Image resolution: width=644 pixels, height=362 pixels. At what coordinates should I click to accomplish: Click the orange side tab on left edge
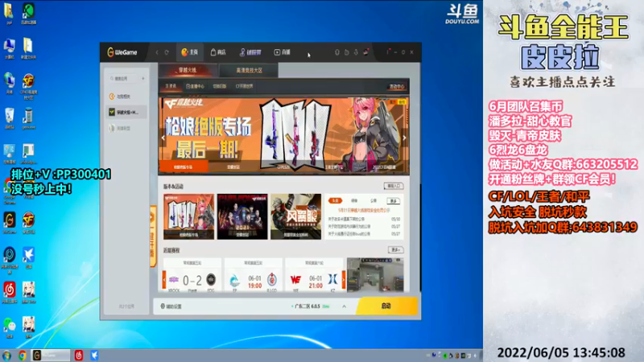pyautogui.click(x=153, y=236)
